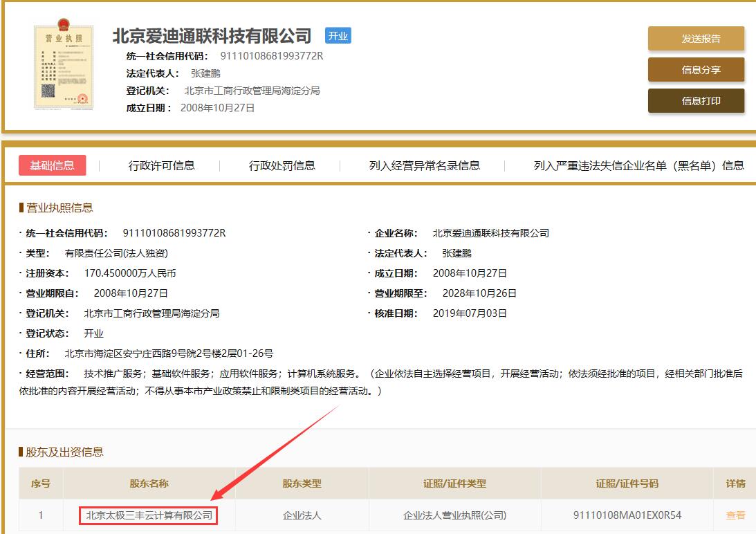This screenshot has height=534, width=756.
Task: Click the 营业执照信息 section heading
Action: click(x=59, y=208)
